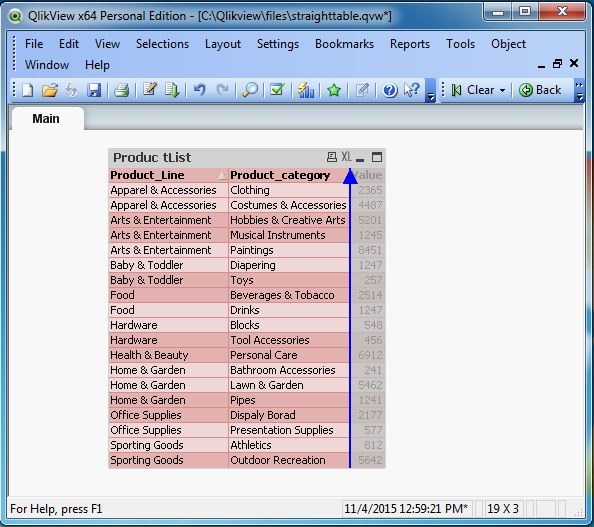Open the View menu
Screen dimensions: 594x527
tap(107, 44)
